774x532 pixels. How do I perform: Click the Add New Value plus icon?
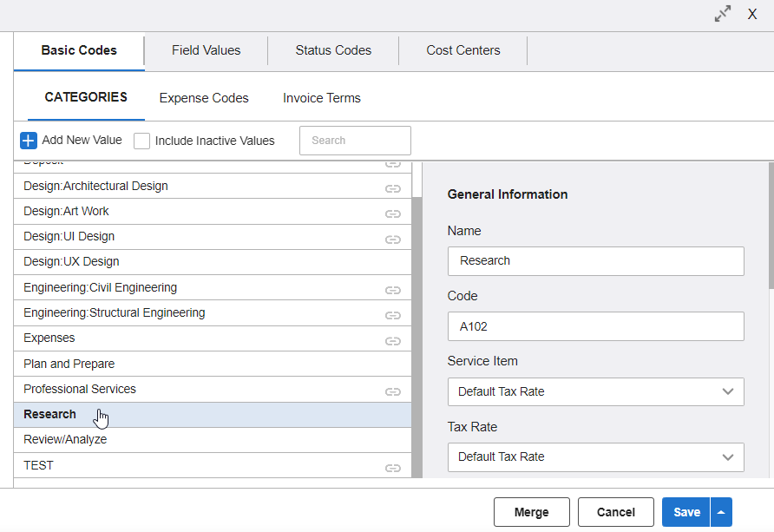click(x=28, y=140)
